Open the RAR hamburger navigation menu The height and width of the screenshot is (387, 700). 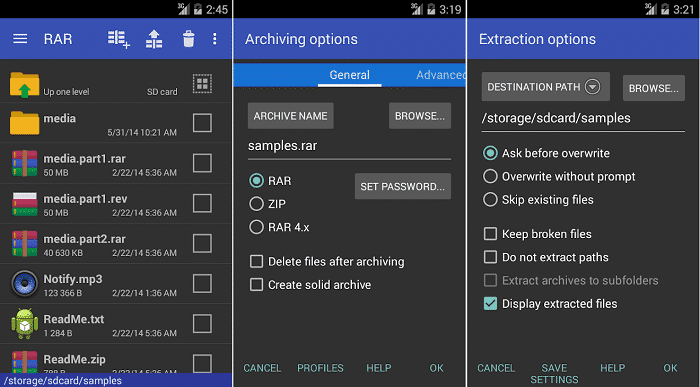click(x=20, y=39)
